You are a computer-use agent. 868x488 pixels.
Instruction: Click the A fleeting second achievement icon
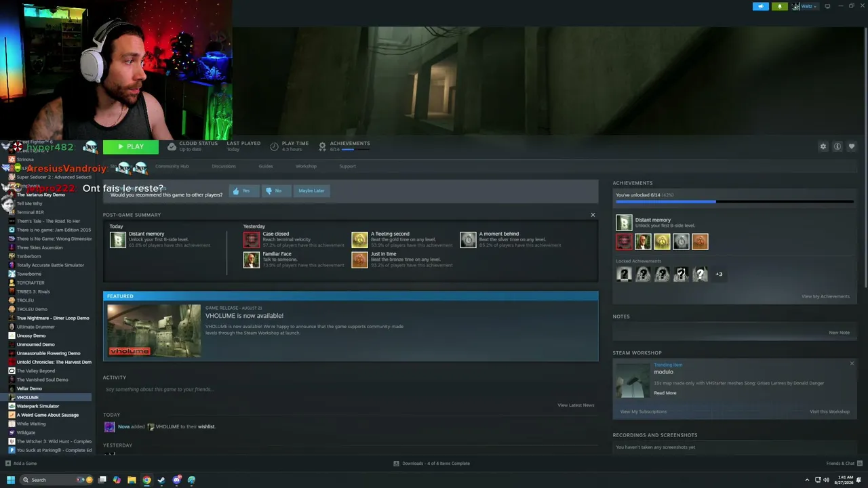point(359,239)
